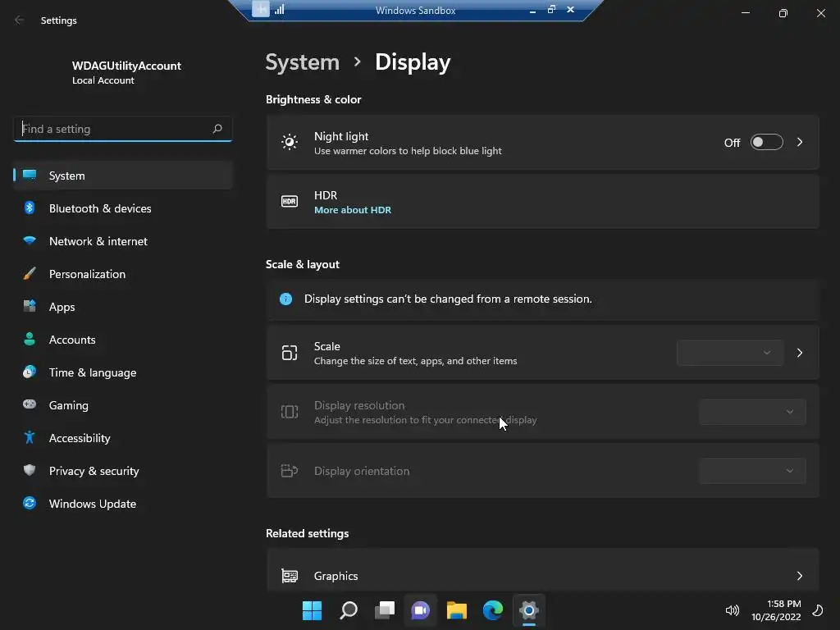Click the Night light sun icon

[x=290, y=142]
